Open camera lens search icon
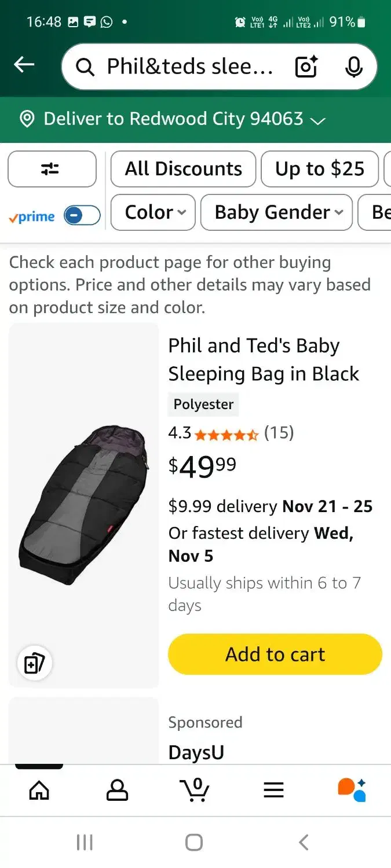The height and width of the screenshot is (868, 391). click(306, 67)
